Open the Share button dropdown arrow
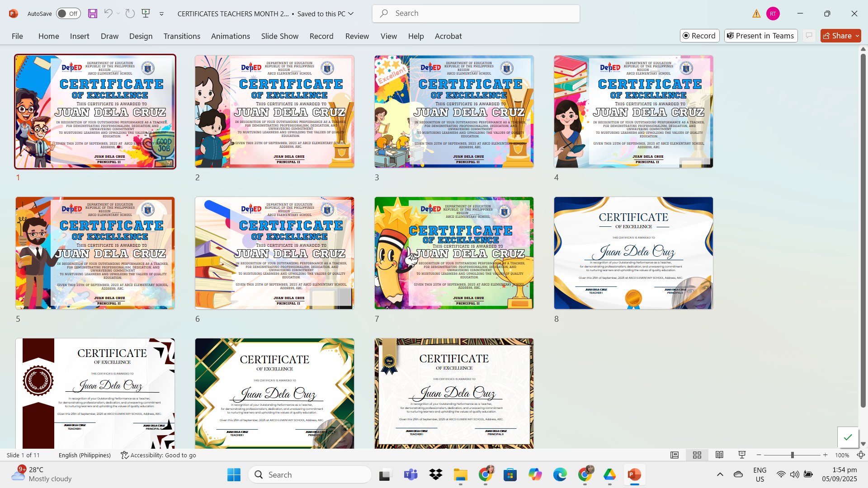Screen dimensions: 868x488 coord(857,36)
